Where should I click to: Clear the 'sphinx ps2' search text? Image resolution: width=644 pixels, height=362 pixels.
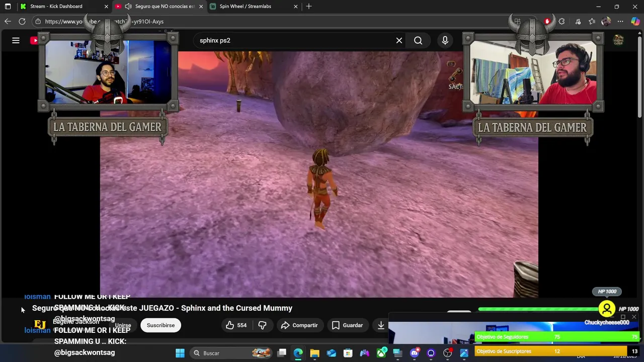tap(399, 40)
